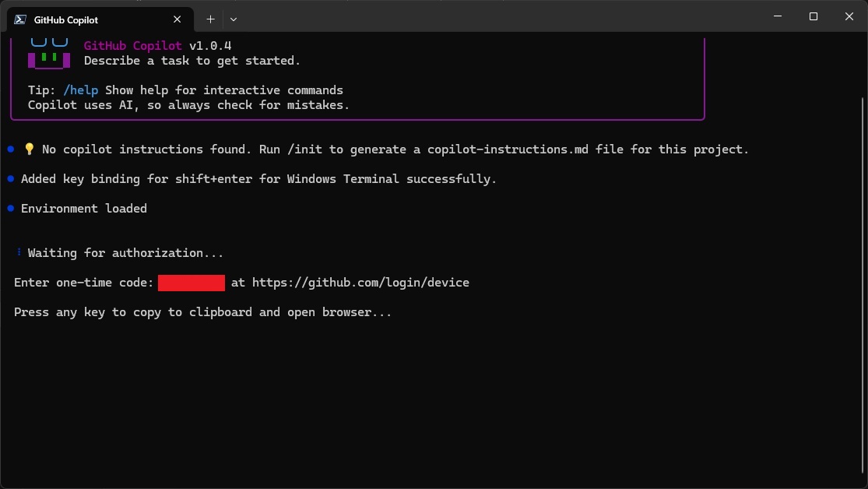Image resolution: width=868 pixels, height=489 pixels.
Task: Click the spinner beside Waiting for authorization
Action: point(19,252)
